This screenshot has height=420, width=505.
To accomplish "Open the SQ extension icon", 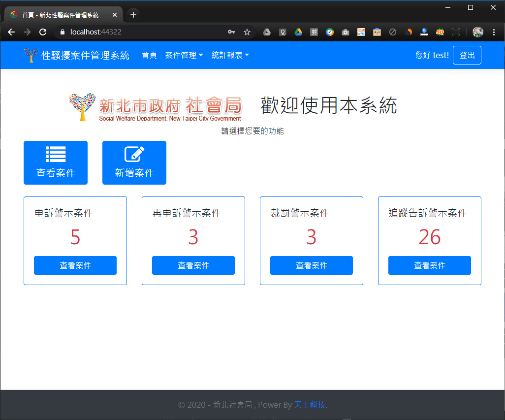I will (x=440, y=32).
